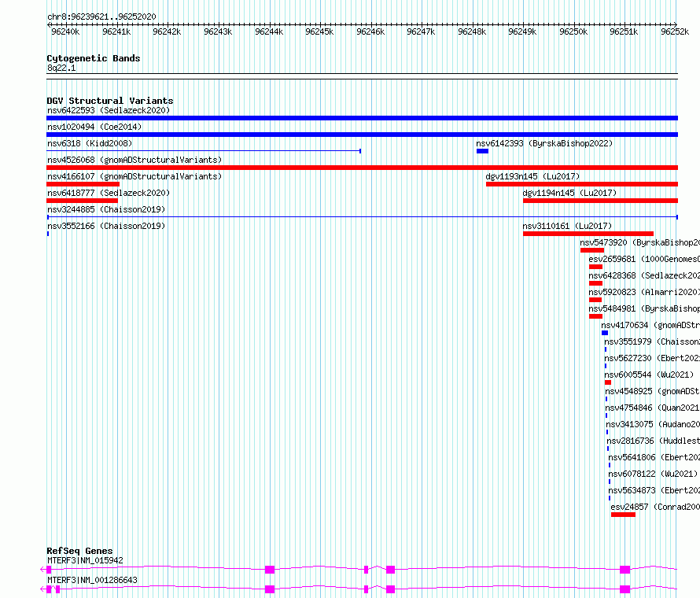Open the esv2659681 1000Genomes variant label
The image size is (700, 598).
pos(644,259)
